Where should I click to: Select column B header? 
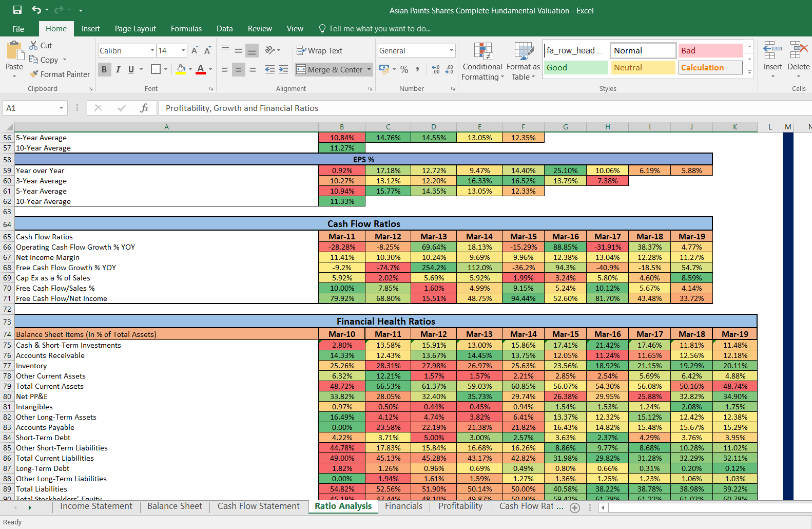coord(342,127)
